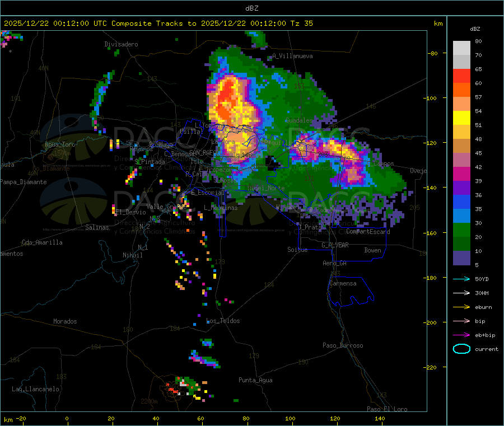Click the 140 tick on horizontal axis

[380, 418]
